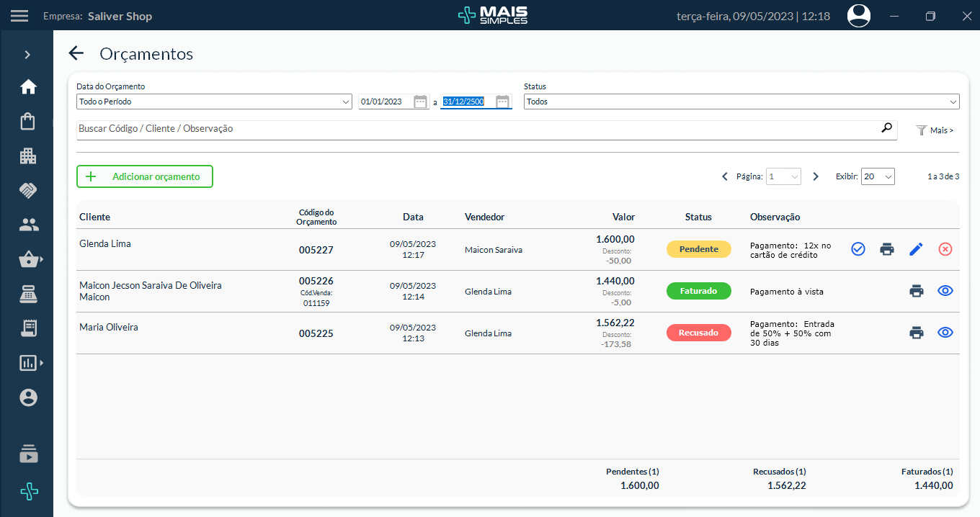The image size is (980, 517).
Task: Open the reports chart sidebar icon
Action: point(29,363)
